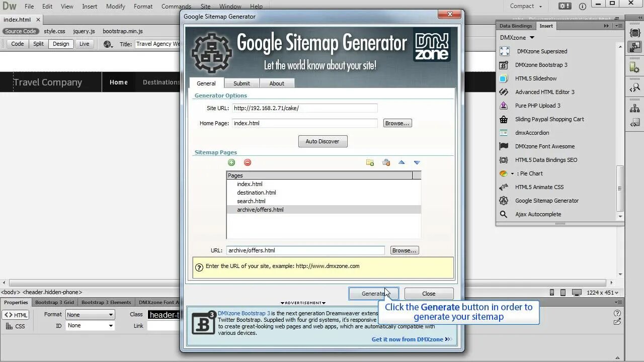Open the ID dropdown in Properties
The height and width of the screenshot is (362, 644).
[x=90, y=326]
